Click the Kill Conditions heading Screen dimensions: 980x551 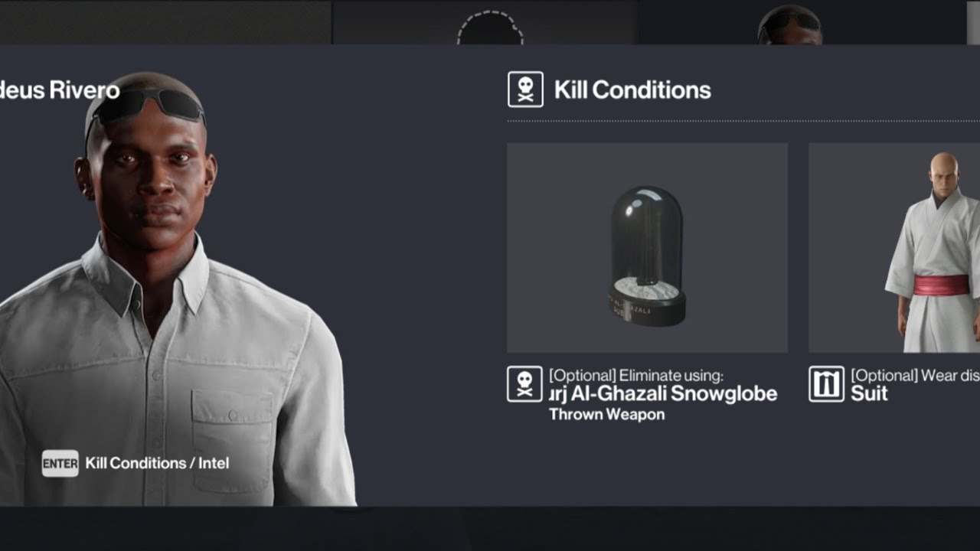coord(632,90)
